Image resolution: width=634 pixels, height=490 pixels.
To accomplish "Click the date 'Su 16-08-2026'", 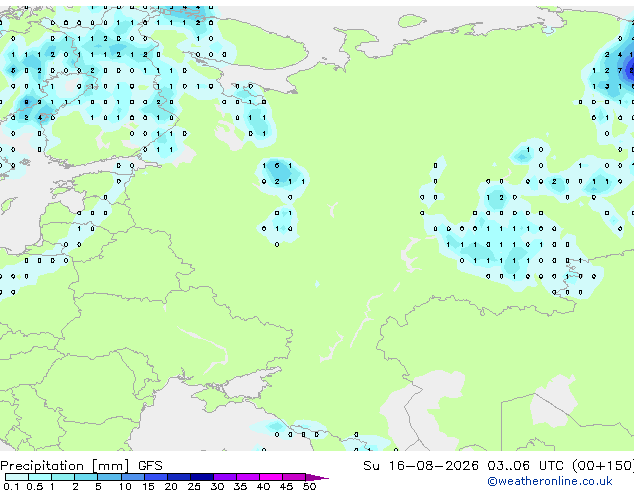I will [421, 466].
